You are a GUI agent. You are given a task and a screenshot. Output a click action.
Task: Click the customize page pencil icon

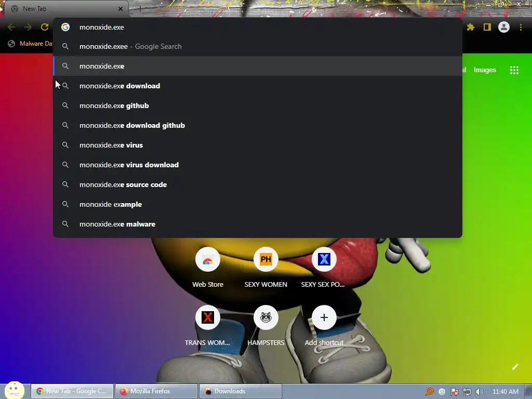click(x=515, y=367)
